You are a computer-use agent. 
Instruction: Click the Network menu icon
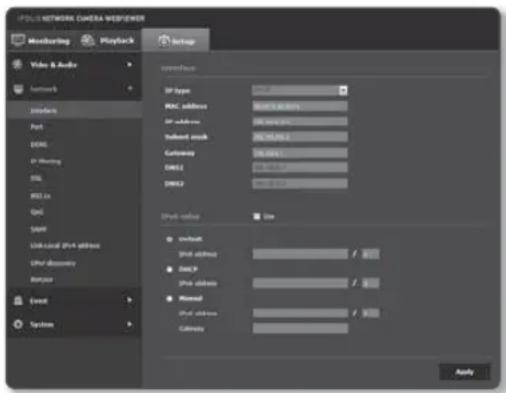[18, 89]
